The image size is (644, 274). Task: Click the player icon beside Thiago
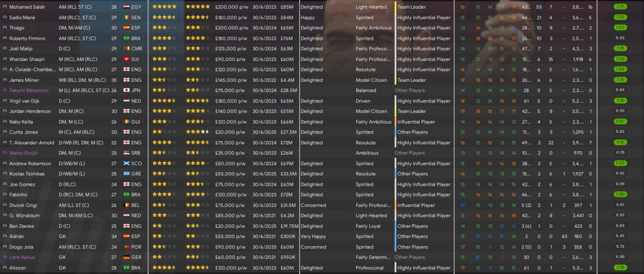(4, 28)
